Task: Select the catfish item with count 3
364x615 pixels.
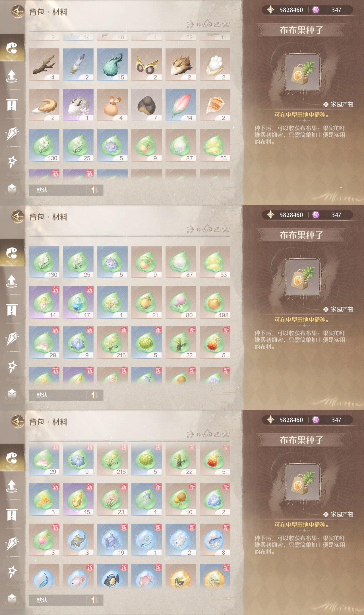Action: (78, 540)
